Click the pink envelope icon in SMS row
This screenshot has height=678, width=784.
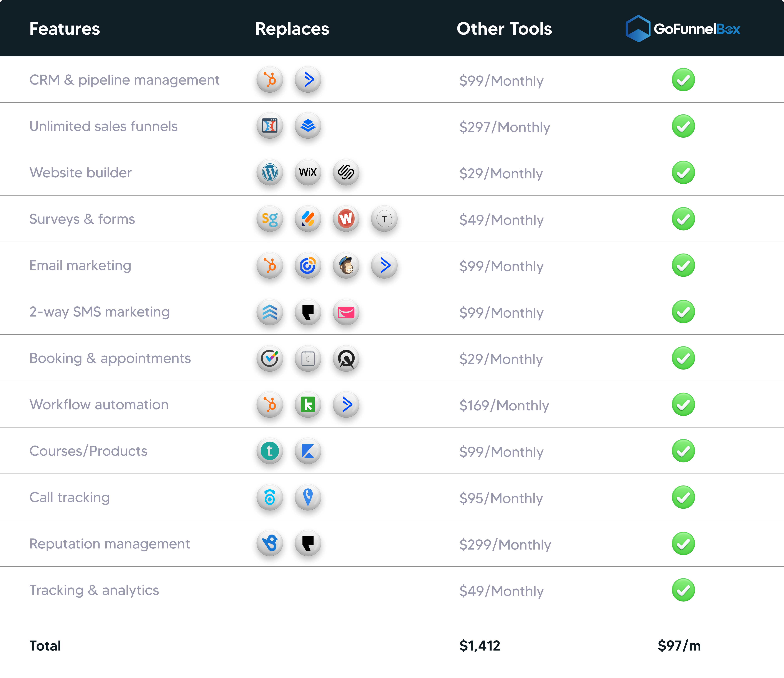[x=346, y=312]
